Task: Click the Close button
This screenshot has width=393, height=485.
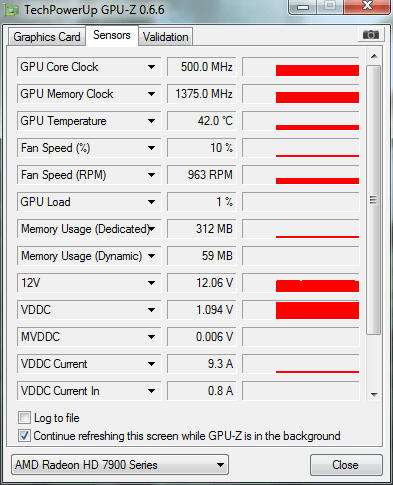Action: pyautogui.click(x=346, y=465)
